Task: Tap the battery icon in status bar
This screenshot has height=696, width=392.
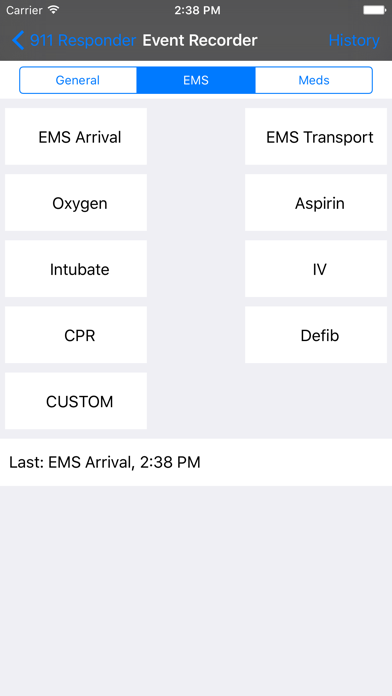Action: [x=374, y=10]
